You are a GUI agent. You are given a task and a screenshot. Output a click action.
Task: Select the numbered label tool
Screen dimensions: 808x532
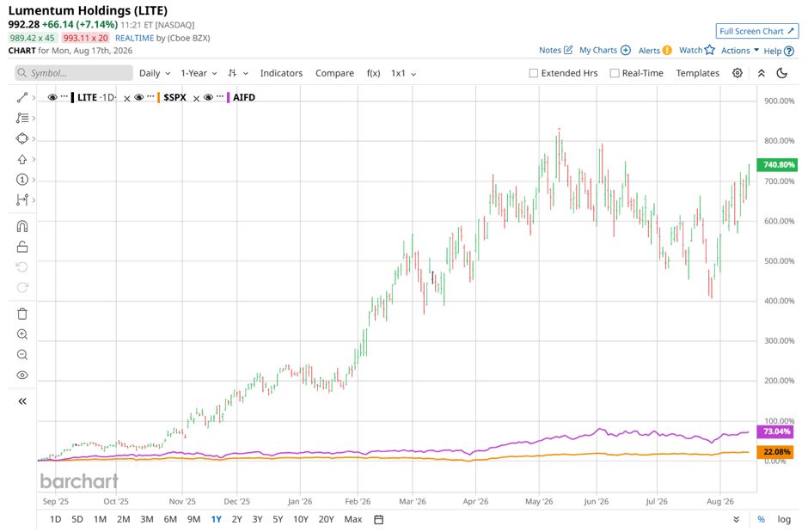22,180
